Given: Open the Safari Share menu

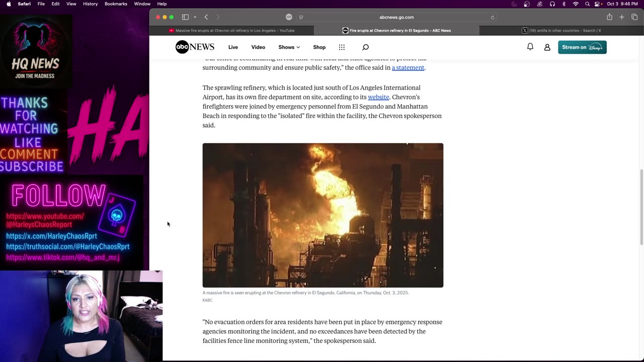Looking at the screenshot, I should pyautogui.click(x=609, y=17).
